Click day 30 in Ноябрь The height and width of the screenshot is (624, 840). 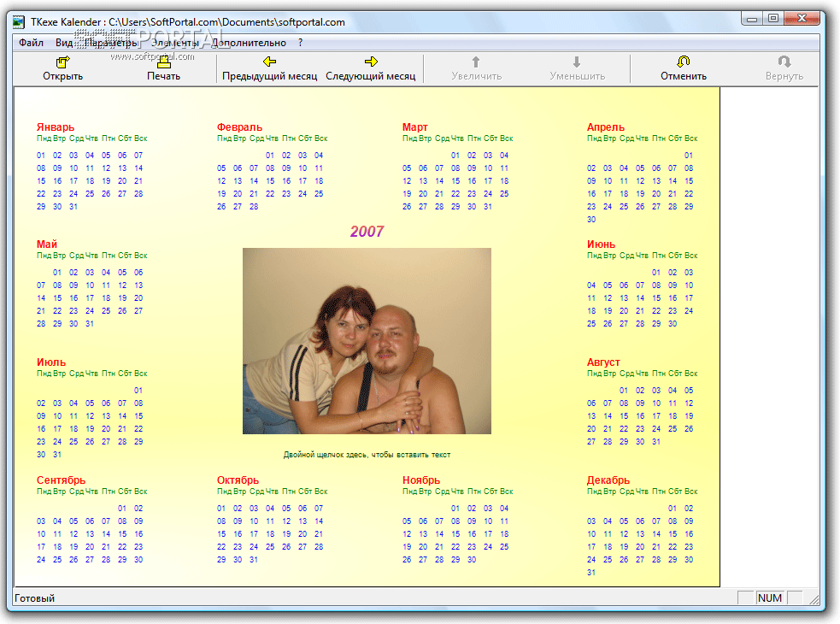(472, 560)
